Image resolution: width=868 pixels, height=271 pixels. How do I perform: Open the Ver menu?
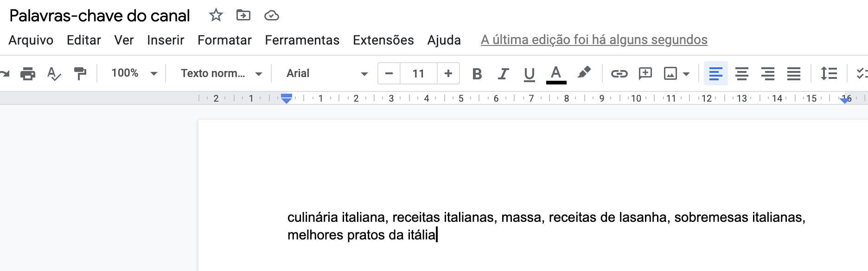124,40
